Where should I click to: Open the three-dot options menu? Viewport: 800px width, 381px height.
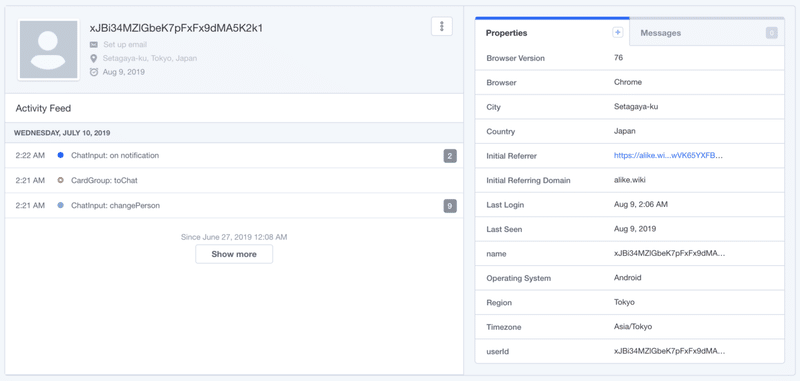(442, 26)
